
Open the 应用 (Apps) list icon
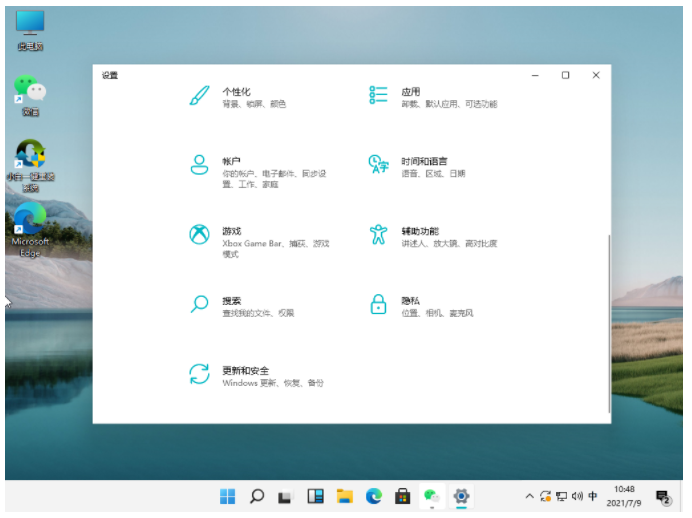coord(378,96)
